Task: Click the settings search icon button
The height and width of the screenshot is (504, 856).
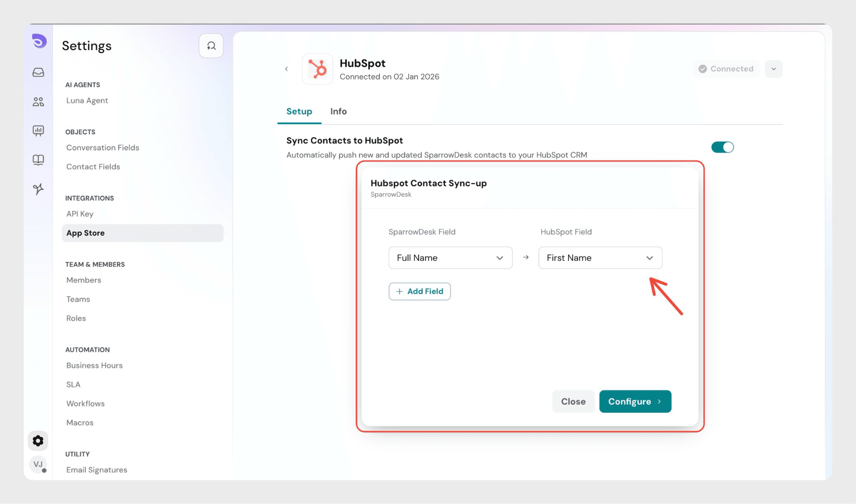Action: 211,46
